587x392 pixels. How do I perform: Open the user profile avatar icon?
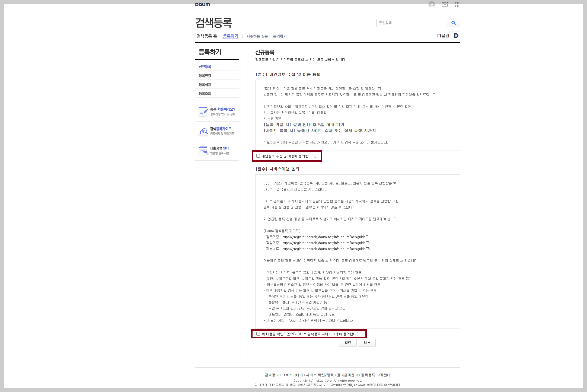[x=432, y=5]
